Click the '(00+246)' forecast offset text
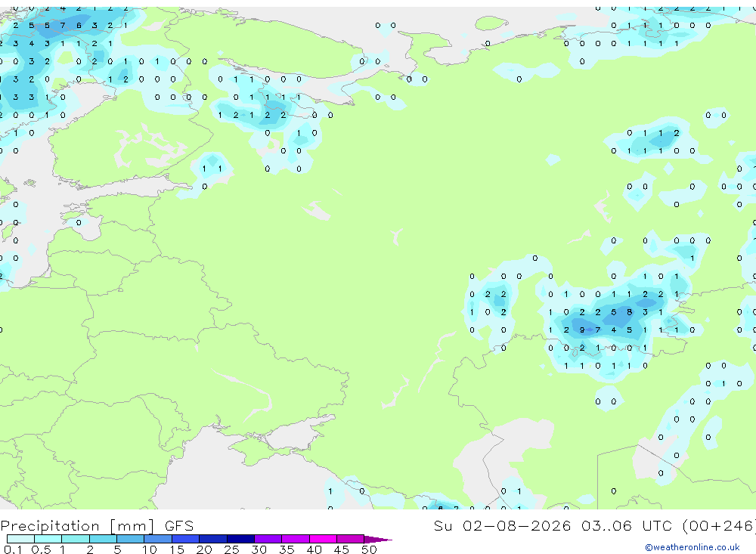The width and height of the screenshot is (756, 554). [x=718, y=525]
